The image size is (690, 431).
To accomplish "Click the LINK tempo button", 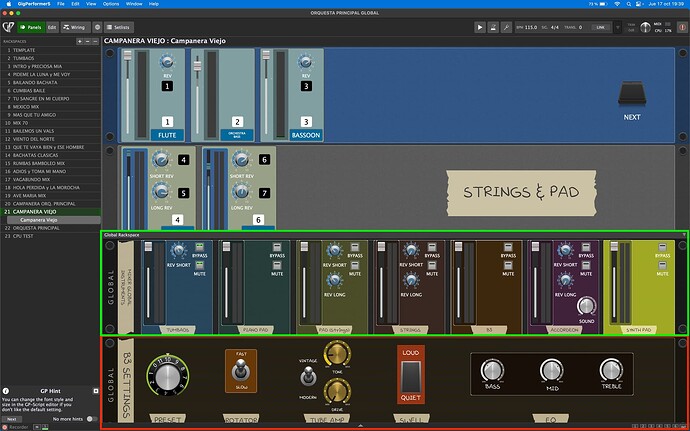I will [601, 27].
